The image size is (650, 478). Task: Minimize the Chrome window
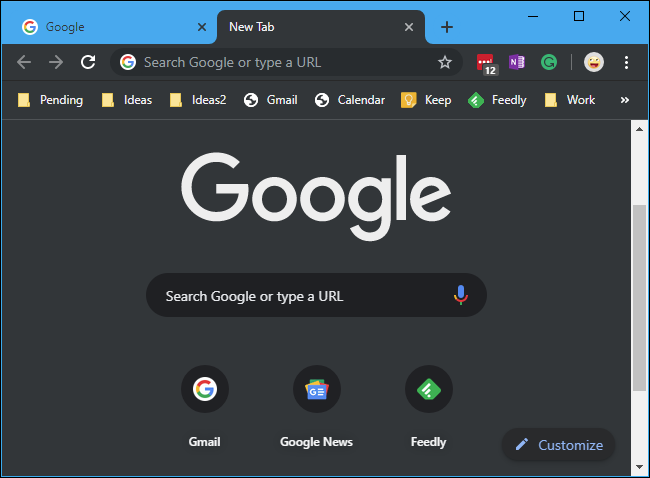click(x=533, y=17)
